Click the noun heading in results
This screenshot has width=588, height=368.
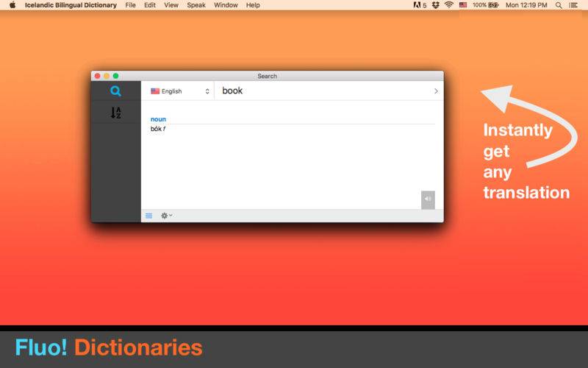click(158, 119)
